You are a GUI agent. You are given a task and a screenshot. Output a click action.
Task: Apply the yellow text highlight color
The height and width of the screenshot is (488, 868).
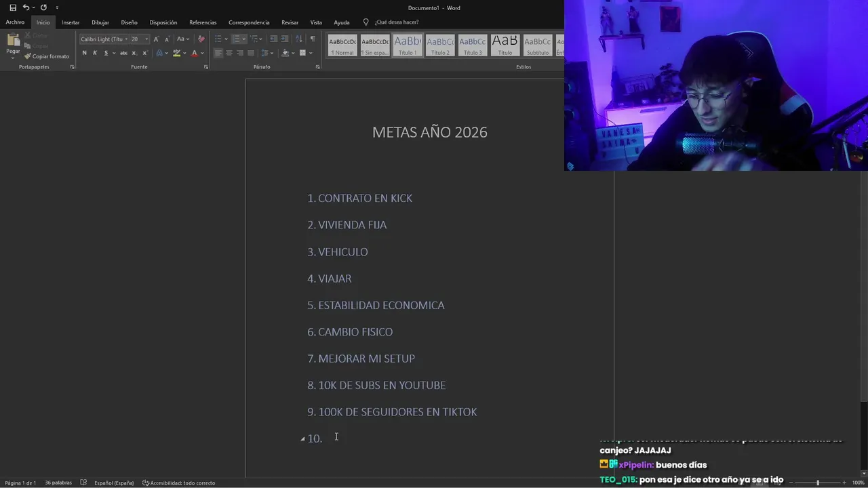point(176,53)
